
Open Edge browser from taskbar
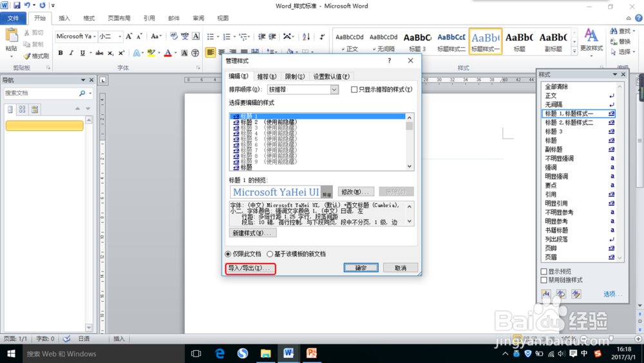220,353
